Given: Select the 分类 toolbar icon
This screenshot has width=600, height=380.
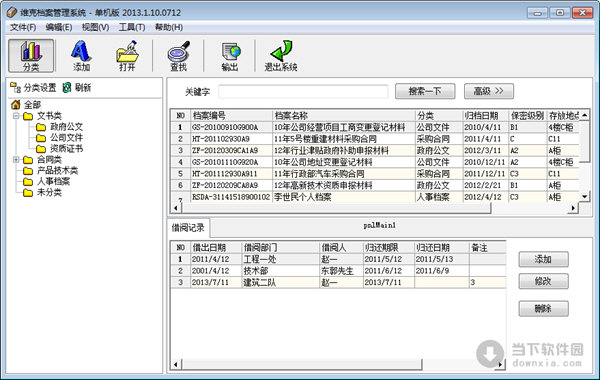Looking at the screenshot, I should tap(31, 56).
